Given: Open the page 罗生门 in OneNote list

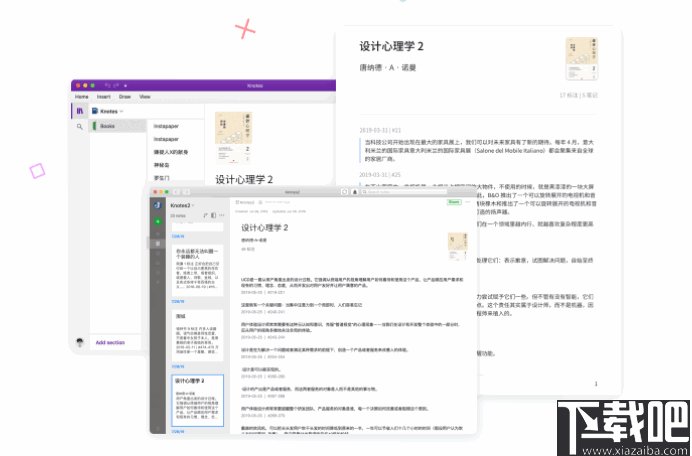Looking at the screenshot, I should coord(161,178).
